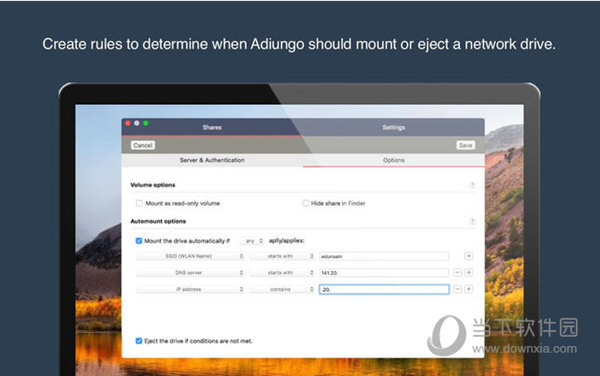Click the eduroam text field
The width and height of the screenshot is (600, 376).
384,256
